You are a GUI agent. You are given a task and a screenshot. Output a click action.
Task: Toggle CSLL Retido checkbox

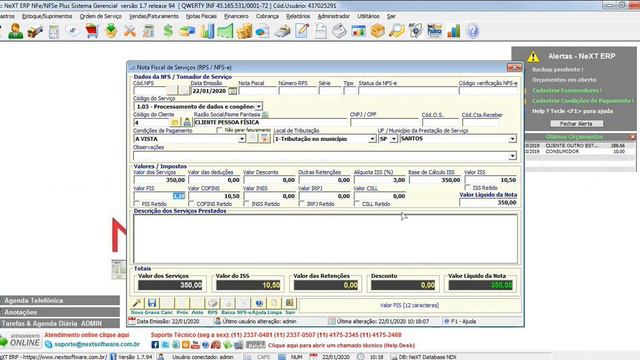click(357, 204)
